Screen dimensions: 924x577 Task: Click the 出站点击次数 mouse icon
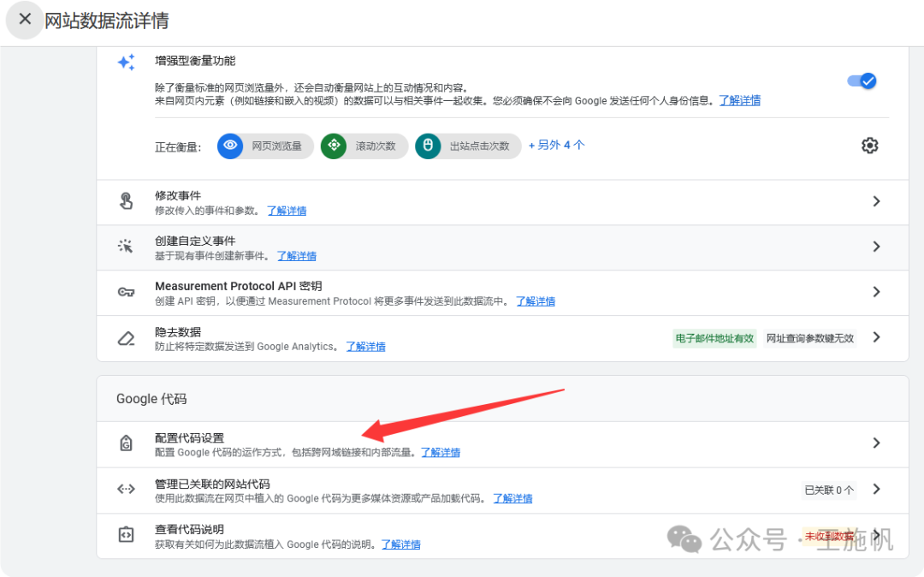[x=429, y=146]
